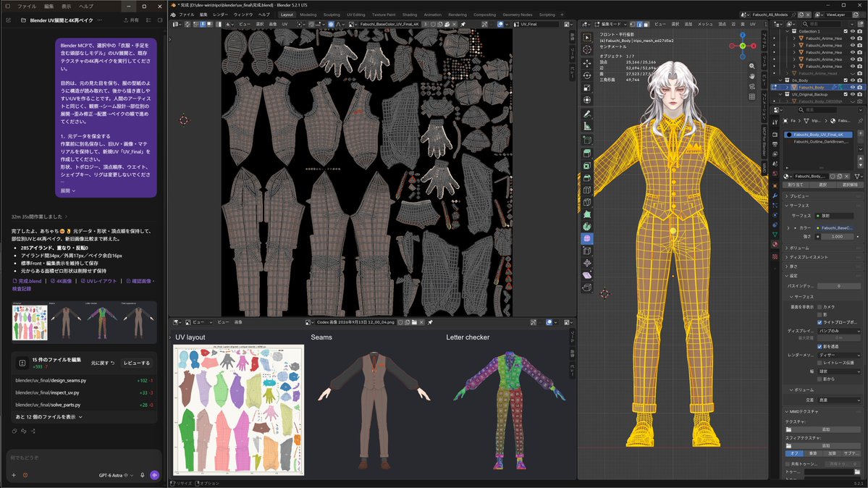
Task: Select the Rotate tool in 3D viewport
Action: (x=587, y=75)
